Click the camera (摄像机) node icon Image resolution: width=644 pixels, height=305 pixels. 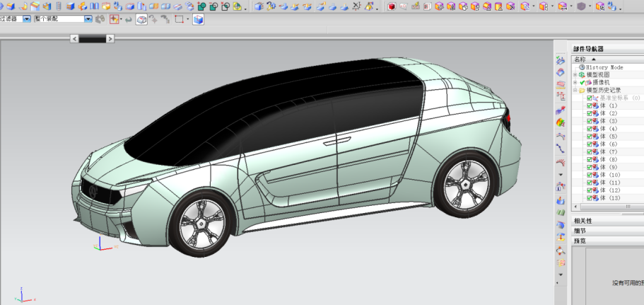point(589,83)
